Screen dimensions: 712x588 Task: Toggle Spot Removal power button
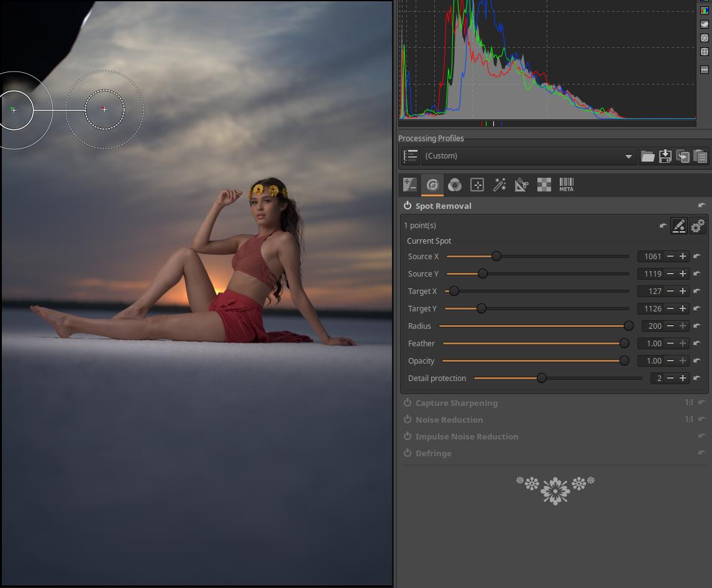coord(408,206)
